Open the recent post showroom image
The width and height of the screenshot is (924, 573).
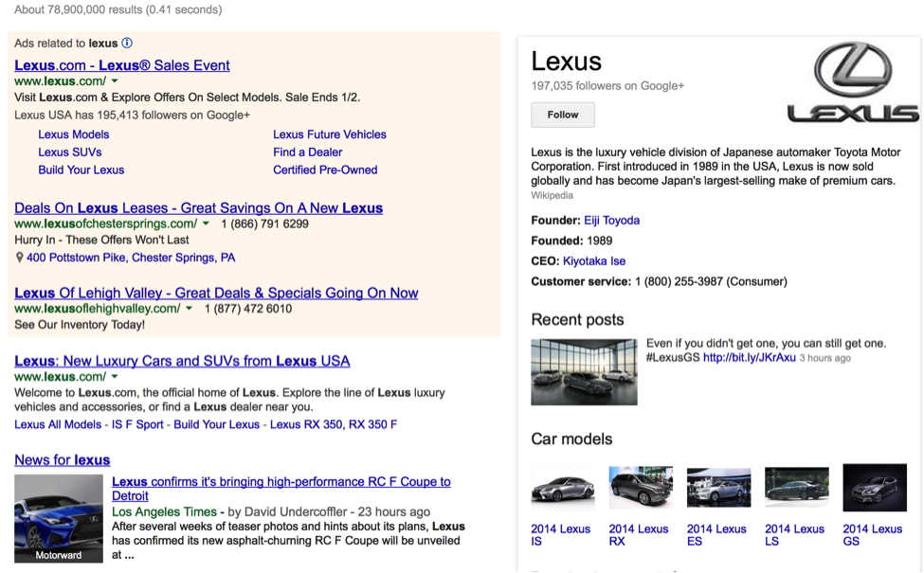pos(584,371)
